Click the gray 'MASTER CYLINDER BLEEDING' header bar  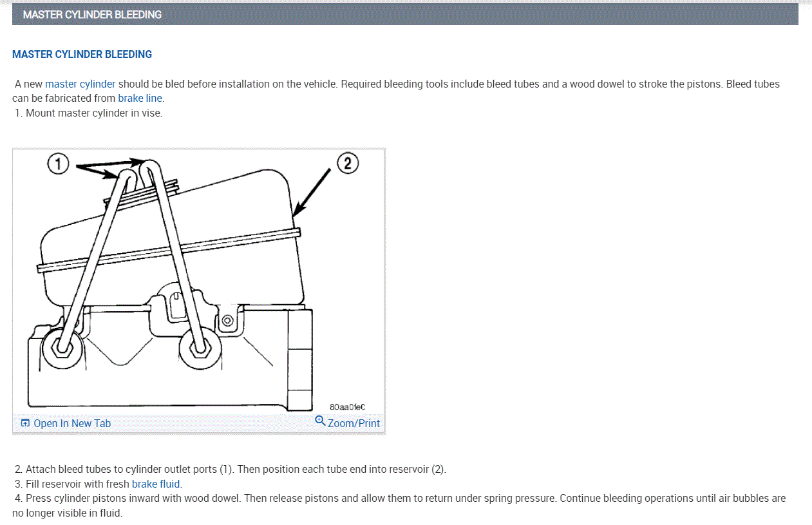pyautogui.click(x=405, y=14)
